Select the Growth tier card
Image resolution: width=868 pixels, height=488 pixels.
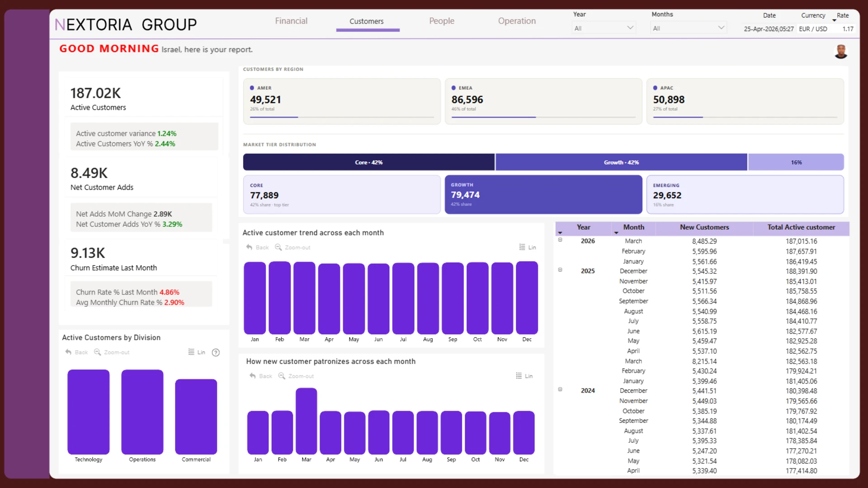pos(543,195)
